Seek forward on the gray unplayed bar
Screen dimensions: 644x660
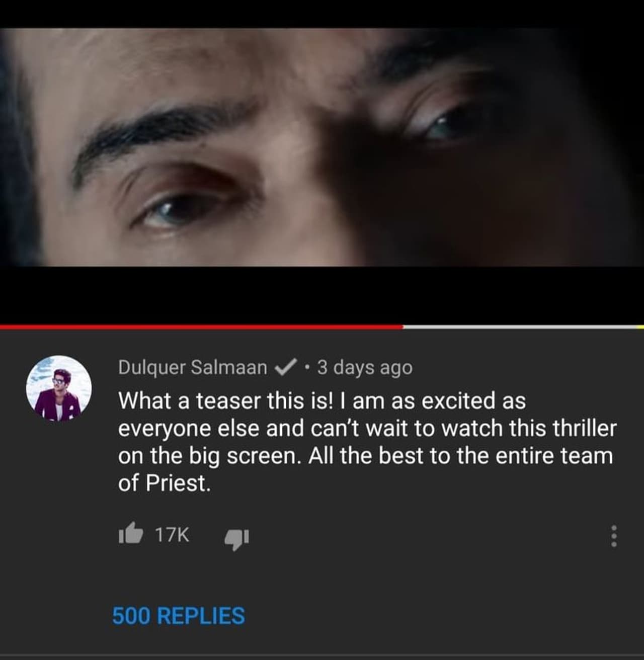tap(518, 327)
